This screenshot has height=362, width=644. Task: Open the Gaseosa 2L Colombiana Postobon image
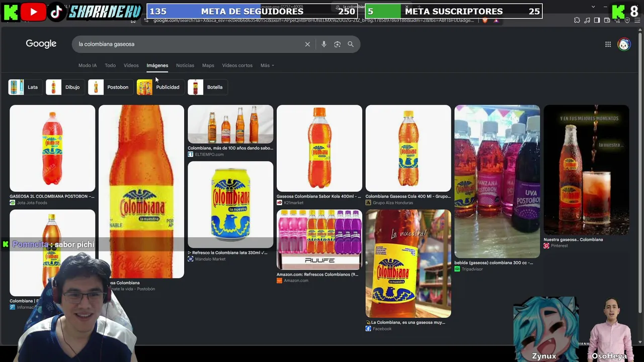(x=52, y=148)
